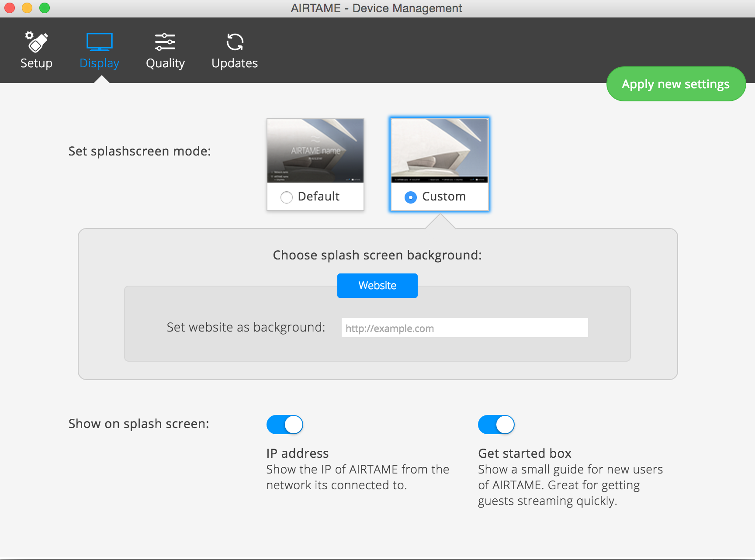Open the Updates refresh icon

pyautogui.click(x=235, y=42)
